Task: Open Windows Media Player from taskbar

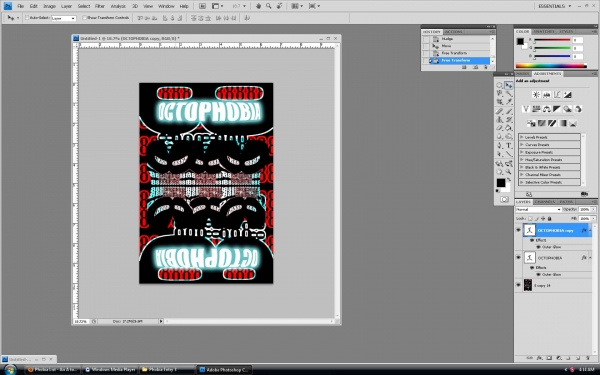Action: click(x=111, y=370)
